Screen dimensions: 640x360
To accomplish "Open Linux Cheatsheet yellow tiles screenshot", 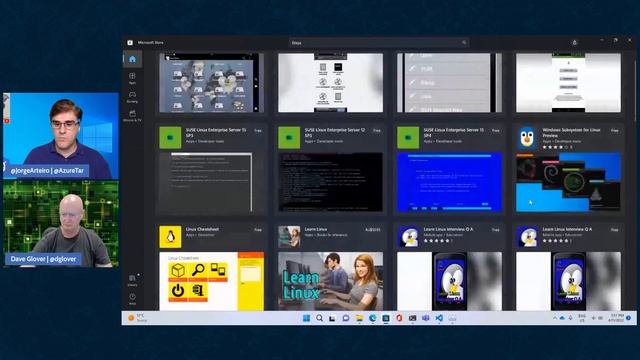I will (x=211, y=281).
